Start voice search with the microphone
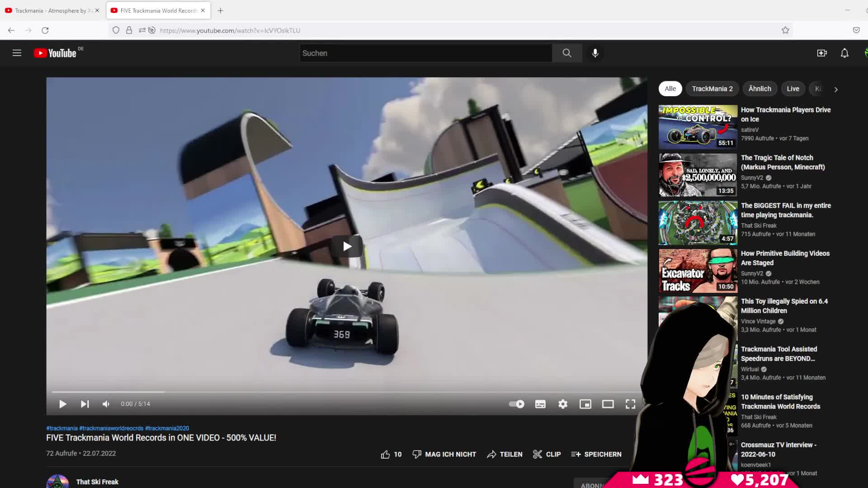Image resolution: width=868 pixels, height=488 pixels. pyautogui.click(x=595, y=53)
